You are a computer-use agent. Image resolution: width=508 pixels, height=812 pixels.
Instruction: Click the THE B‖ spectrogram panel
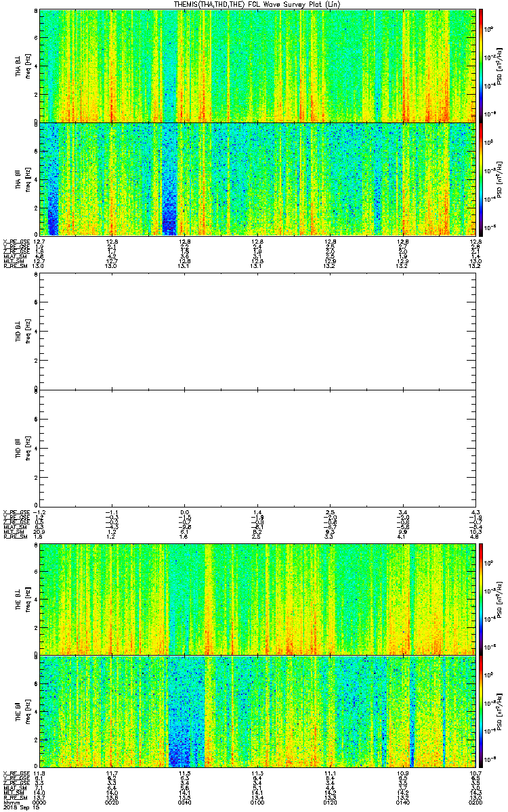point(258,713)
